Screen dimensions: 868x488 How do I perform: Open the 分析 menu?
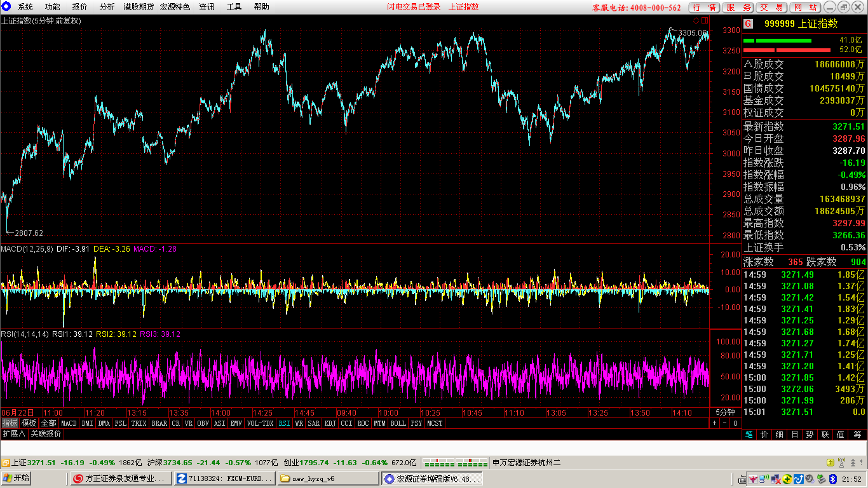(x=107, y=7)
